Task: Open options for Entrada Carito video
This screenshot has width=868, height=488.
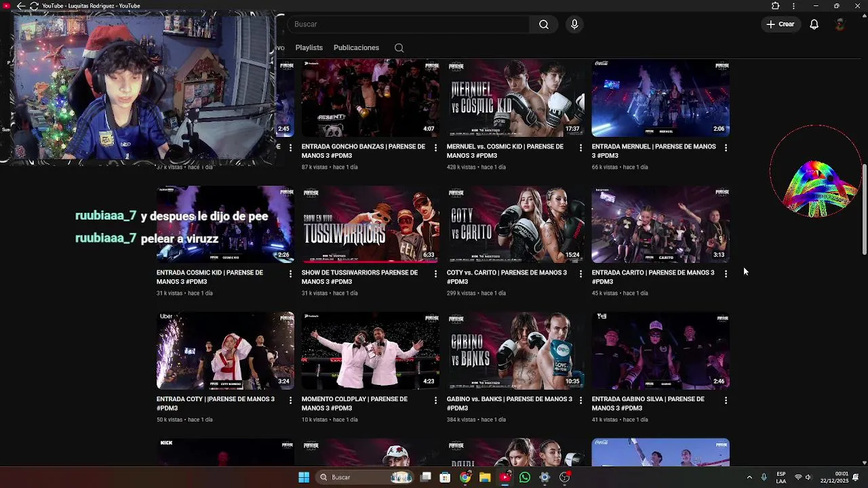Action: 726,274
